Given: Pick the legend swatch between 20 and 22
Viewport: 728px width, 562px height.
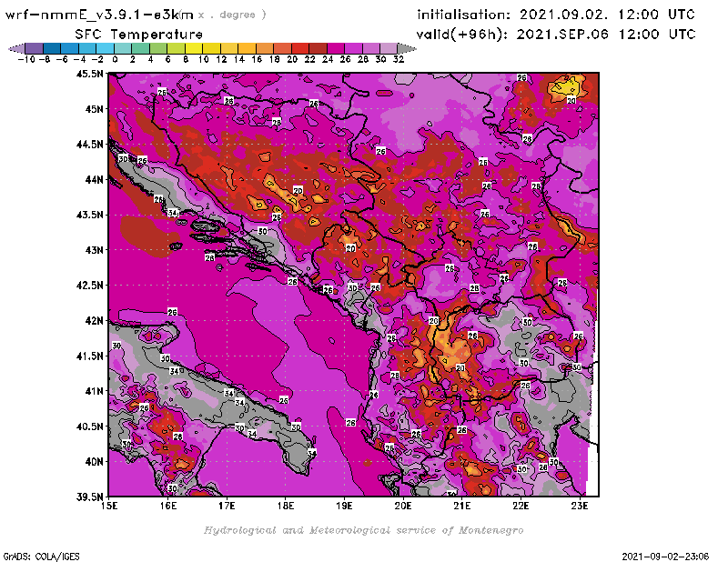Looking at the screenshot, I should 300,48.
